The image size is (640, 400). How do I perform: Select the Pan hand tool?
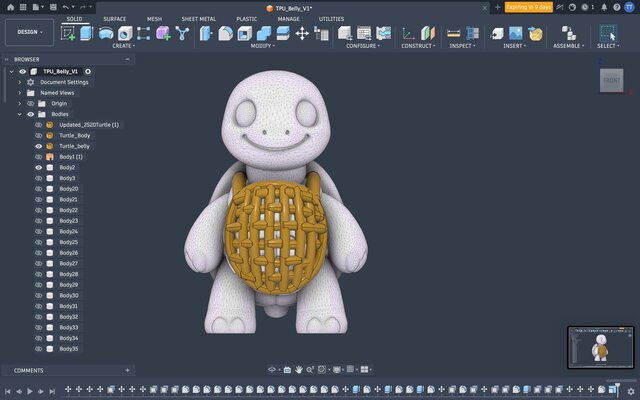[x=298, y=370]
